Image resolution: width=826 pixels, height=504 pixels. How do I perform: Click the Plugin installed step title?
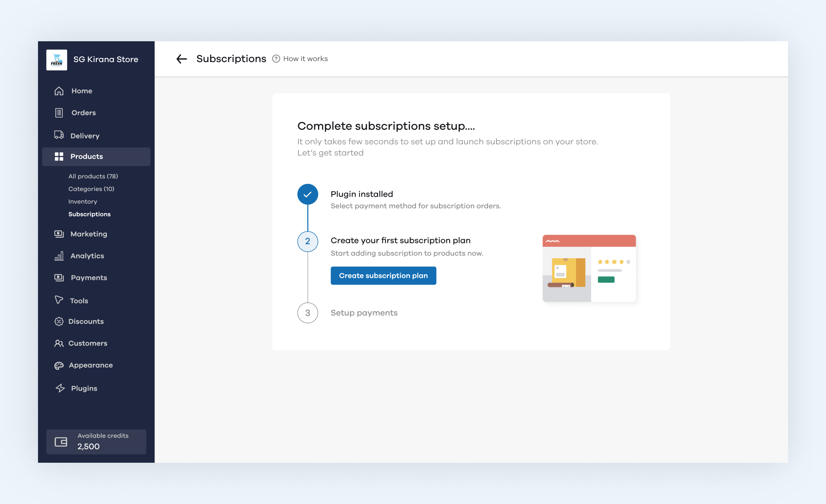[x=362, y=194]
